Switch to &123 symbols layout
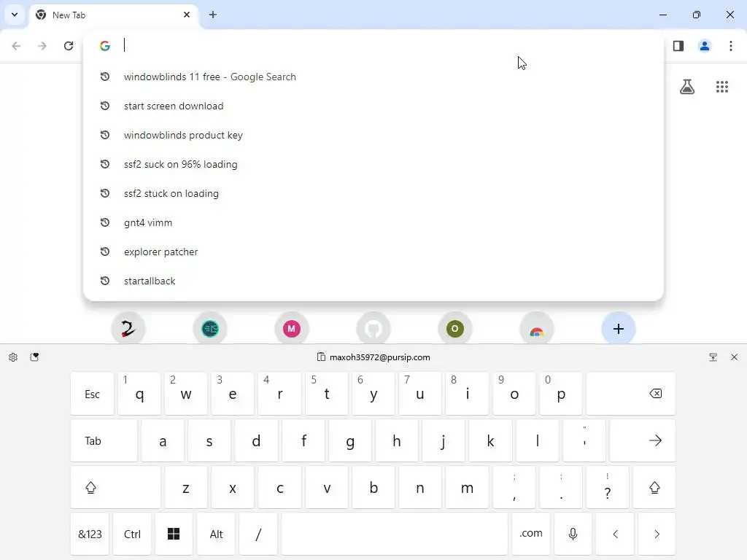747x560 pixels. pyautogui.click(x=90, y=534)
